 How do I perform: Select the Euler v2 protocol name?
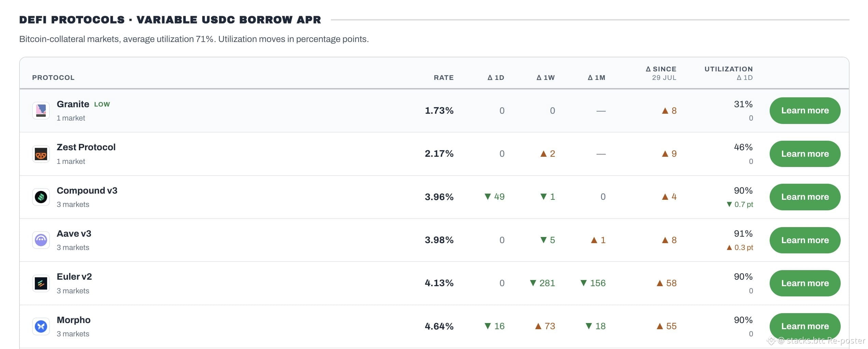[74, 277]
